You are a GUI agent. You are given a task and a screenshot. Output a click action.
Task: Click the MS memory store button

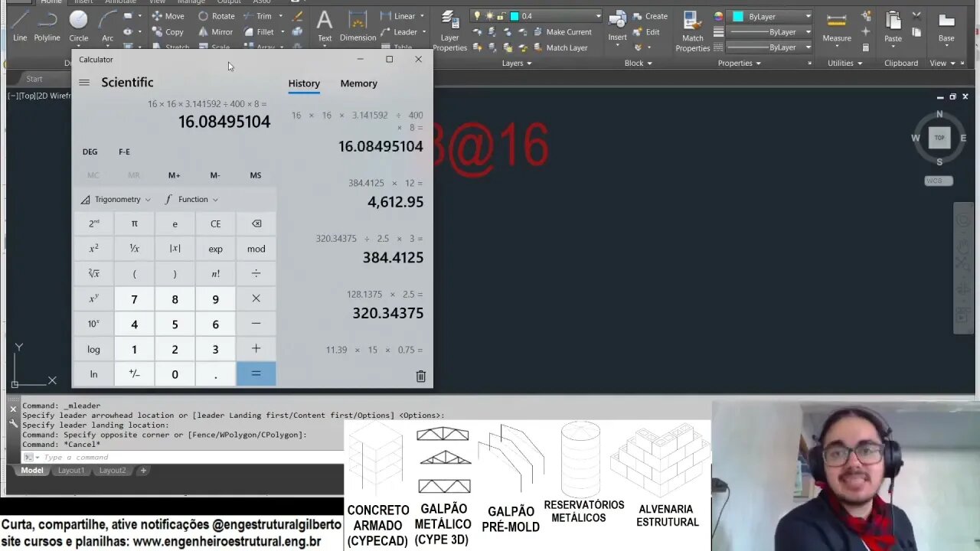tap(256, 175)
